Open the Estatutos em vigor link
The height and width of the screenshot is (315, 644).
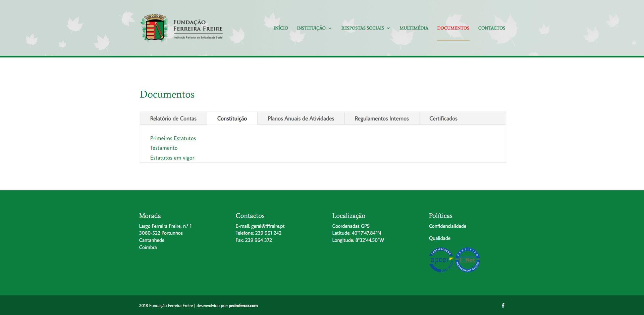(x=172, y=158)
